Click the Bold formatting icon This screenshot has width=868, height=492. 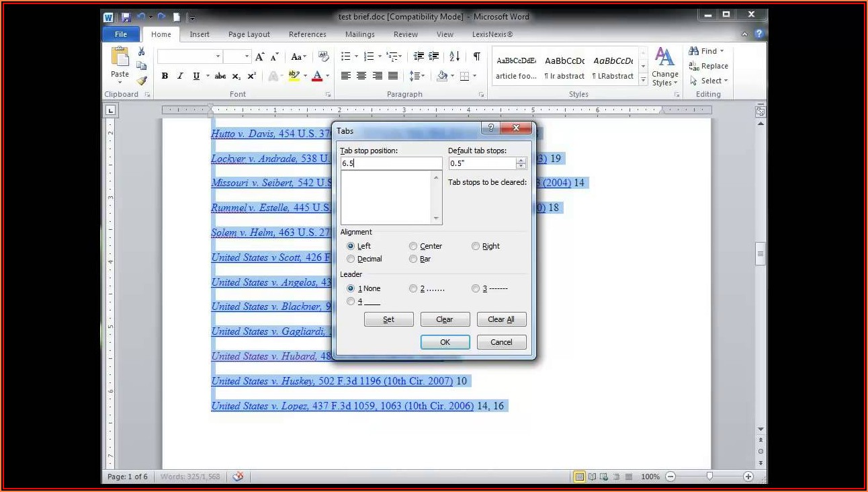pyautogui.click(x=165, y=76)
